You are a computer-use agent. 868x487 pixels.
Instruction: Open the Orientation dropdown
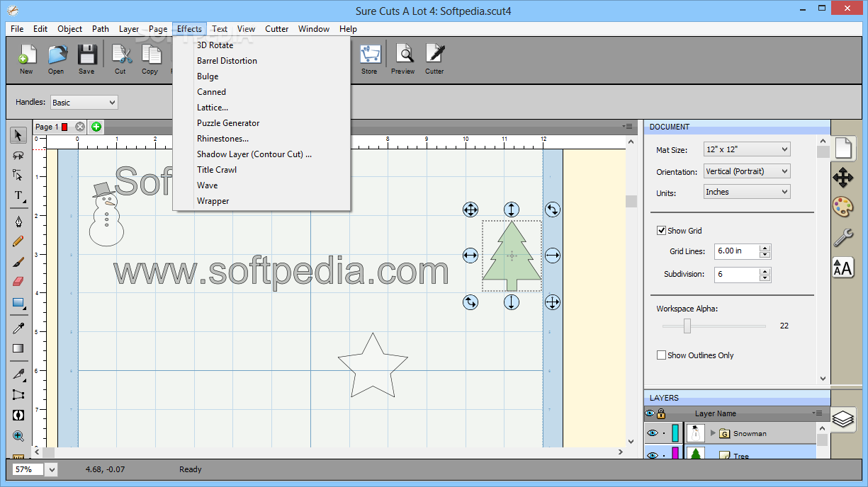point(747,171)
